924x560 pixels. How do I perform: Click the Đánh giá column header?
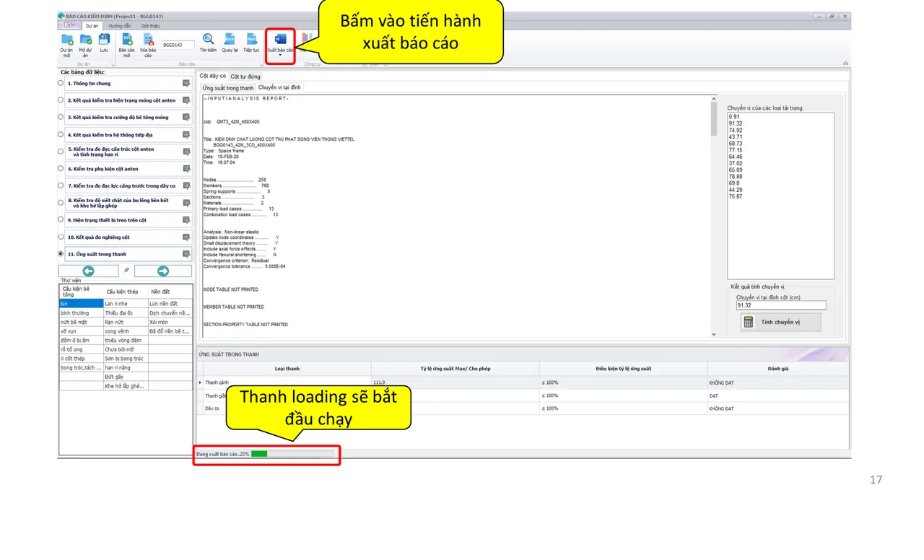click(x=778, y=369)
